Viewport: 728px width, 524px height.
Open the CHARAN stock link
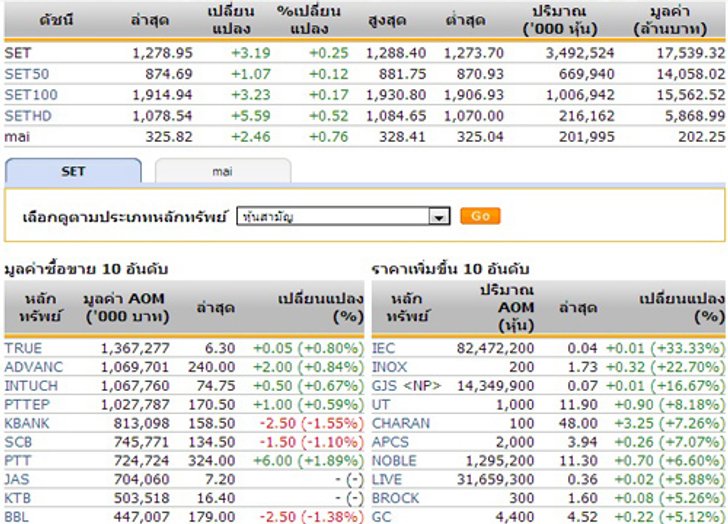point(401,423)
